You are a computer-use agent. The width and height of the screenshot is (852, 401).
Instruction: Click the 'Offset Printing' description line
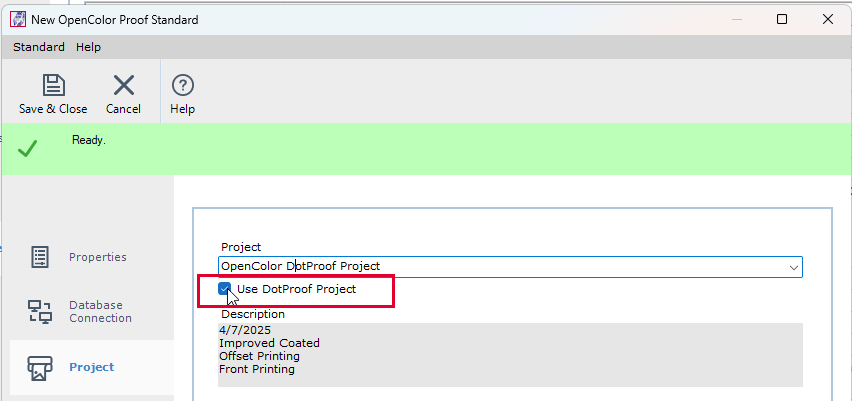tap(259, 356)
